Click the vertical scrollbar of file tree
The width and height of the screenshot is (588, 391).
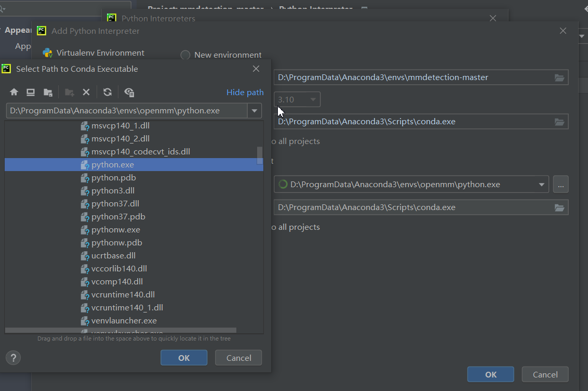click(260, 155)
